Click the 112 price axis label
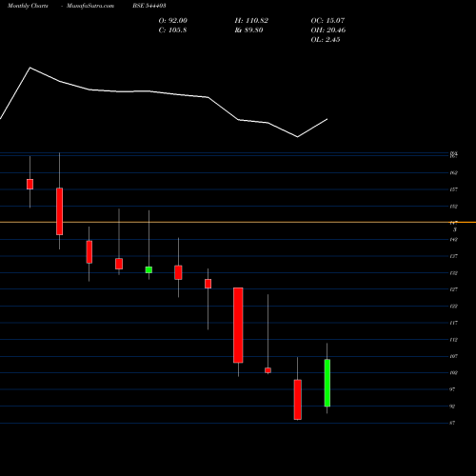Screen dimensions: 476x476 [x=454, y=340]
